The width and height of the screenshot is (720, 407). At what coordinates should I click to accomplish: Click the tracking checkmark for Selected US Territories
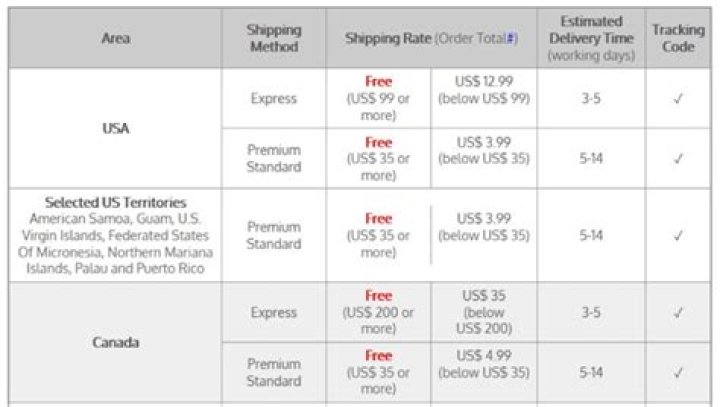677,236
